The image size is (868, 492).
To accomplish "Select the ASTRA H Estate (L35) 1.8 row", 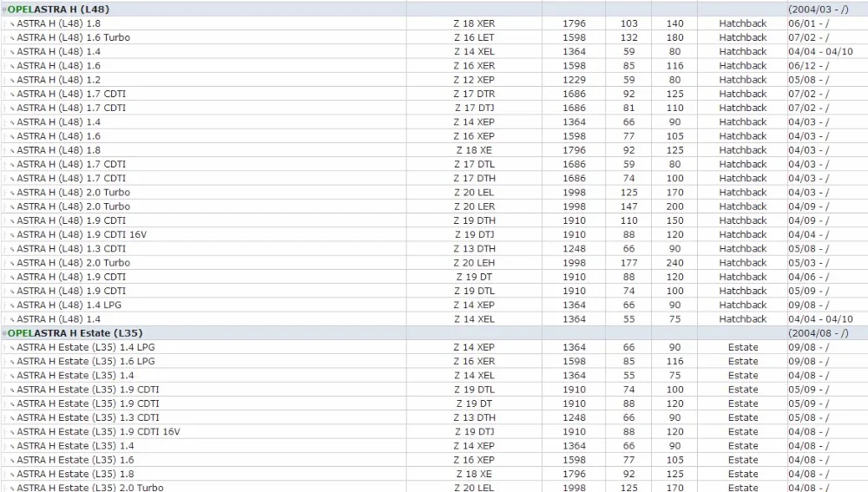I will (434, 475).
